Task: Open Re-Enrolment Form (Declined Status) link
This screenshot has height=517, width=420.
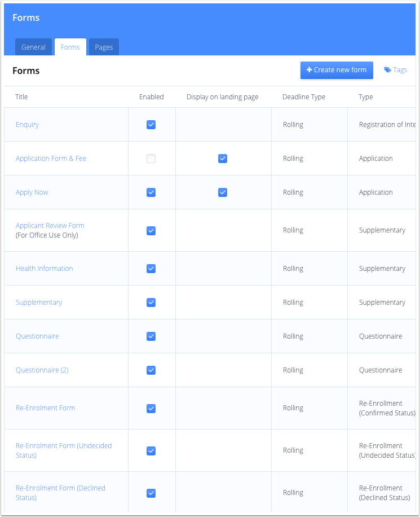Action: [x=60, y=493]
